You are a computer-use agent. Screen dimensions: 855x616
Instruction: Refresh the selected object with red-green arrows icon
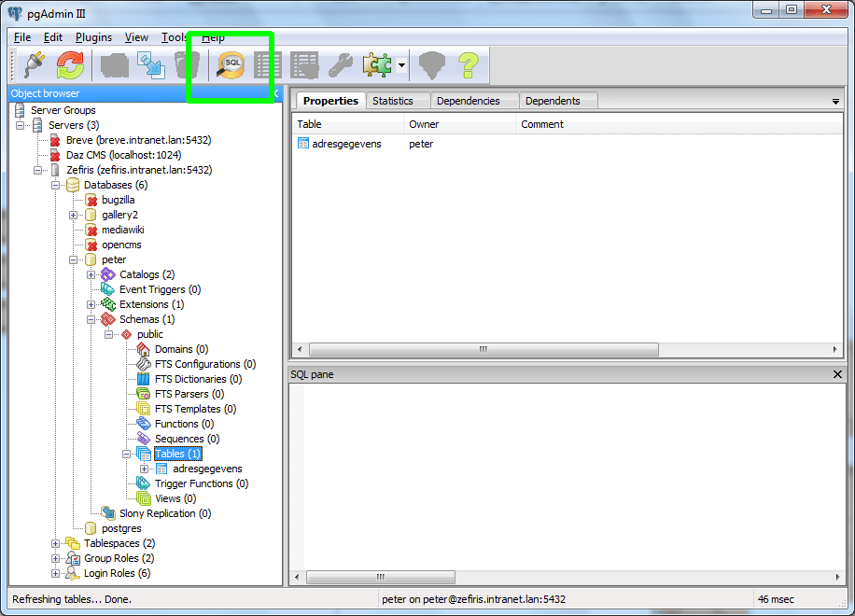pyautogui.click(x=70, y=65)
